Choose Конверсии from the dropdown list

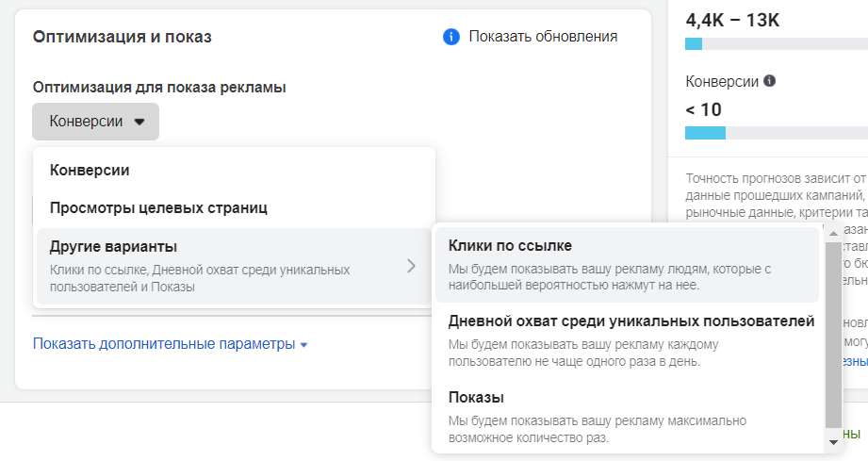pyautogui.click(x=90, y=171)
